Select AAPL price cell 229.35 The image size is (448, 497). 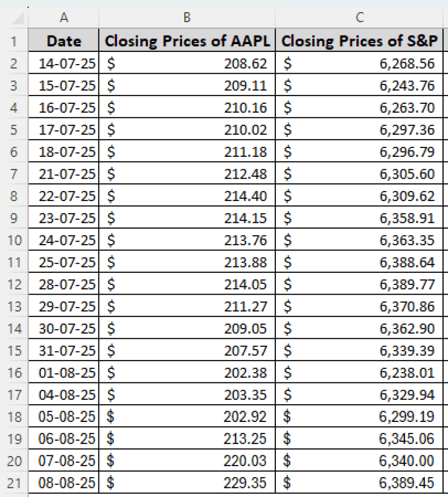(x=187, y=483)
